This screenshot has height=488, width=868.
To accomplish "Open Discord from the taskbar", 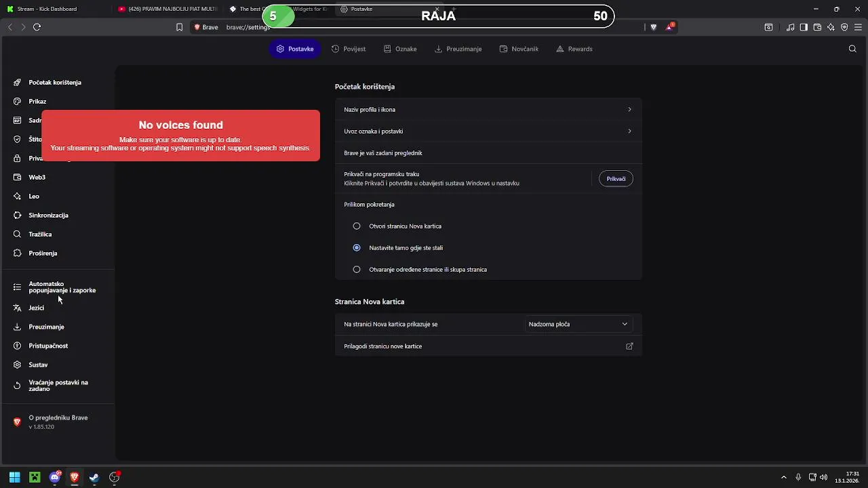I will click(x=55, y=477).
